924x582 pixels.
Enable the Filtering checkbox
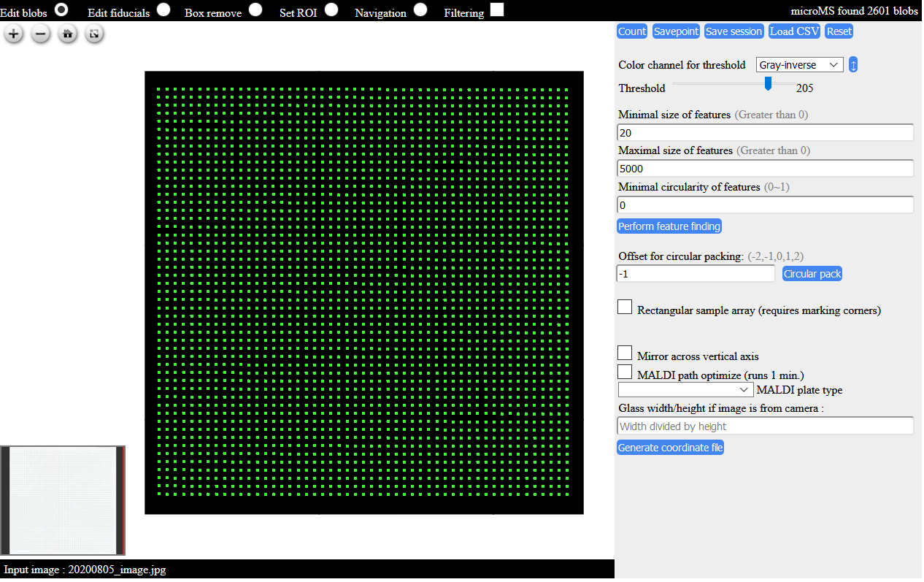[497, 9]
